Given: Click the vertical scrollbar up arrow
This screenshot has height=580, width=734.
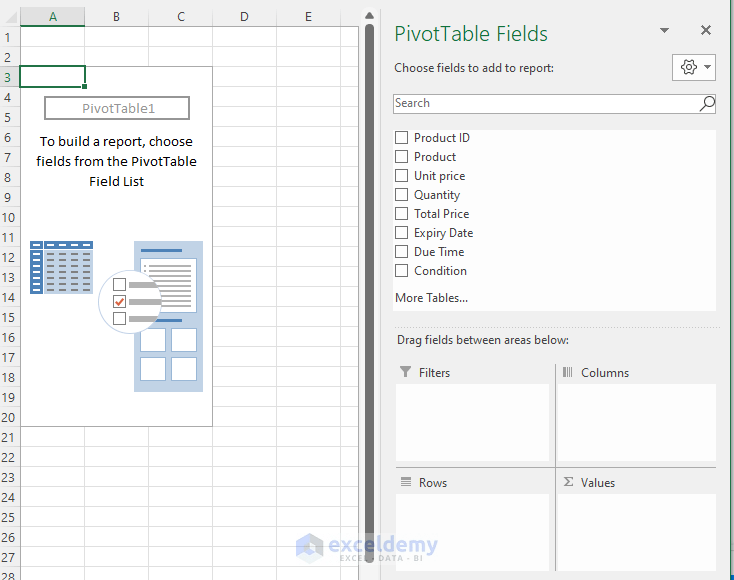Looking at the screenshot, I should pyautogui.click(x=369, y=16).
